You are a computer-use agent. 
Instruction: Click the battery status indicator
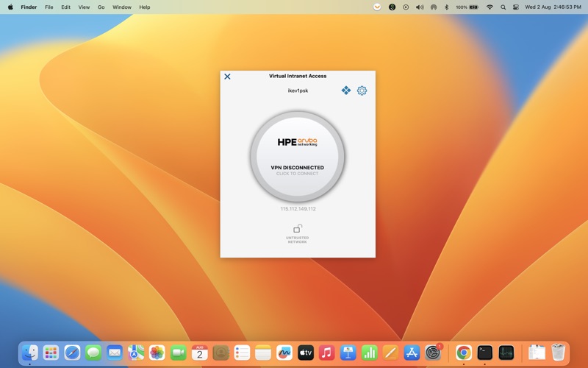pyautogui.click(x=467, y=7)
